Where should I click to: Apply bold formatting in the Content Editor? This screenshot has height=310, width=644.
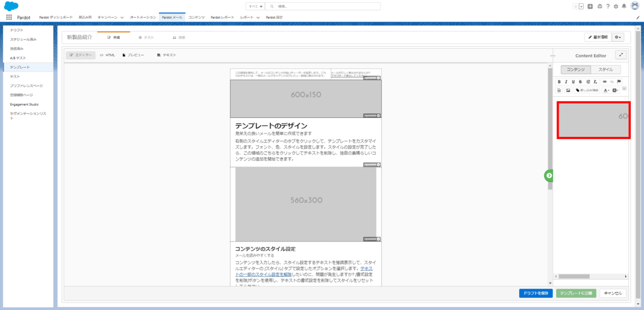559,82
